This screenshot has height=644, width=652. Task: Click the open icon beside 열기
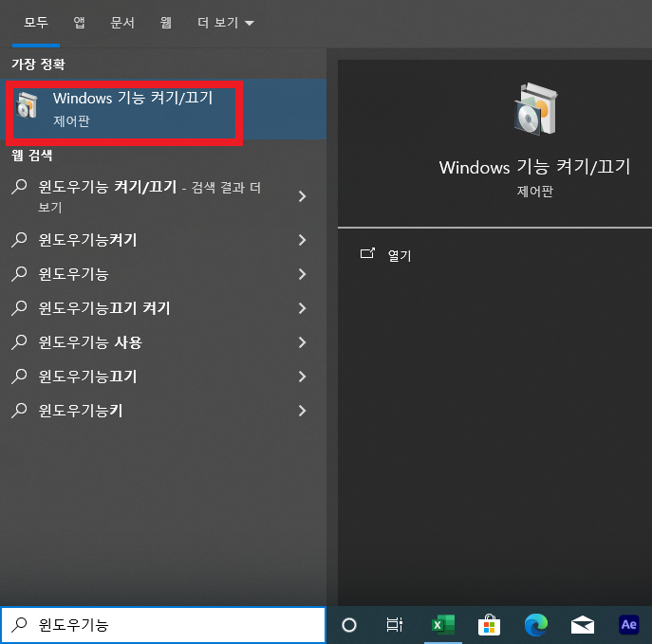click(367, 253)
